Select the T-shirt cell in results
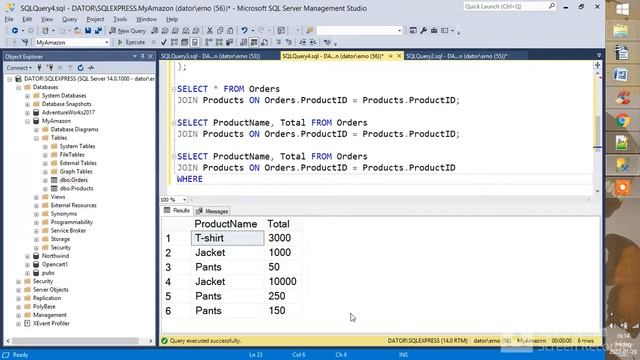Viewport: 640px width, 360px height. (x=227, y=238)
